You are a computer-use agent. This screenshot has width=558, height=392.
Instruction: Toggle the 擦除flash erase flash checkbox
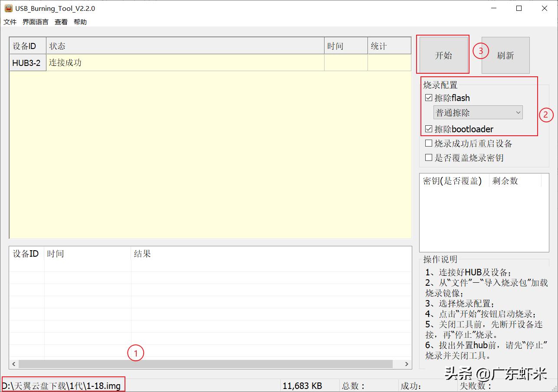pos(429,98)
